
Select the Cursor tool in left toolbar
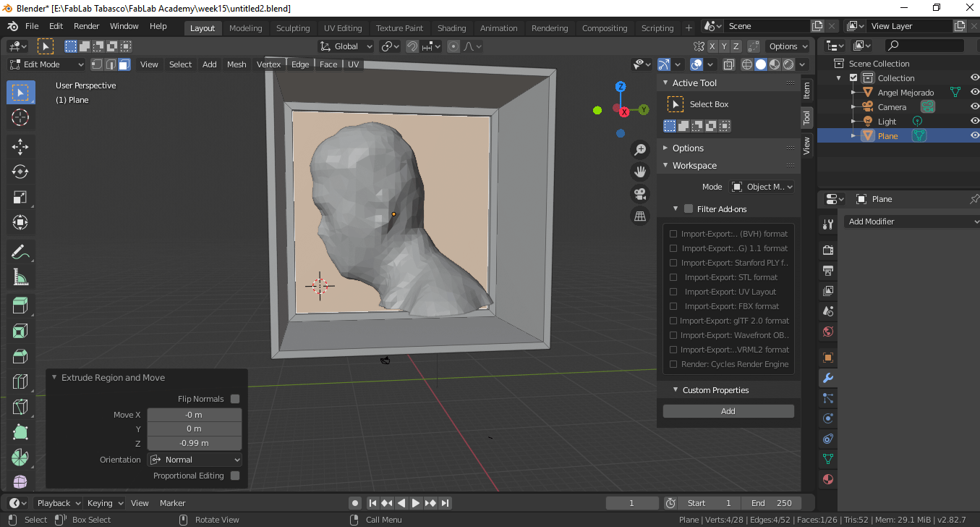click(20, 118)
